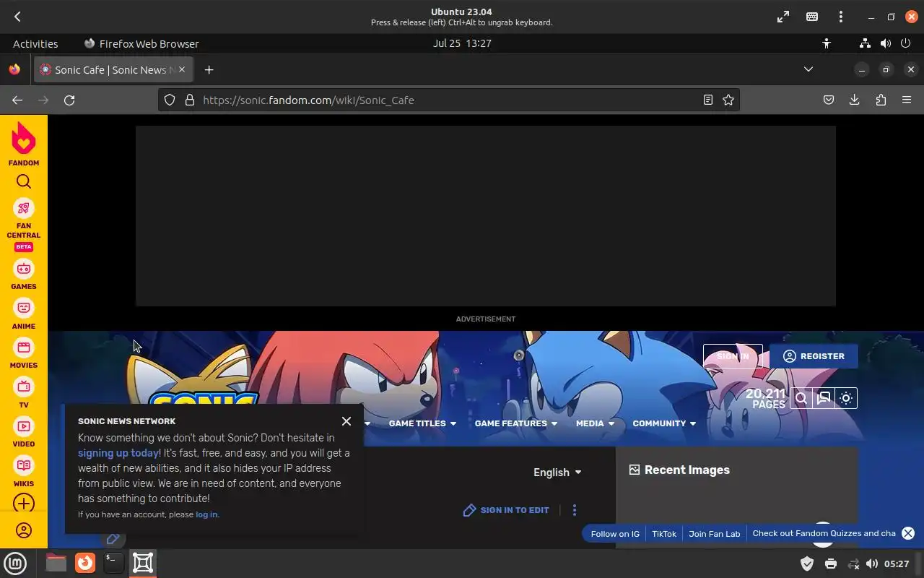This screenshot has height=578, width=924.
Task: Close the Sonic News Network notice
Action: coord(346,421)
